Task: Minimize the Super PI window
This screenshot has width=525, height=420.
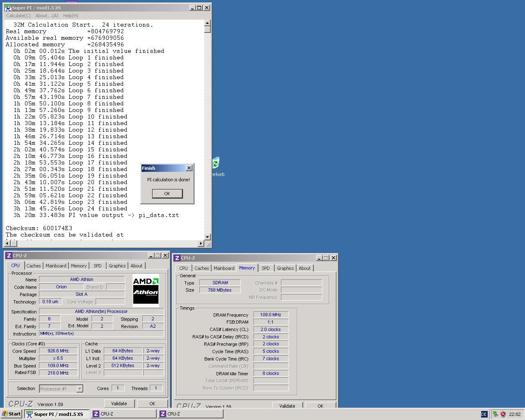Action: (192, 7)
